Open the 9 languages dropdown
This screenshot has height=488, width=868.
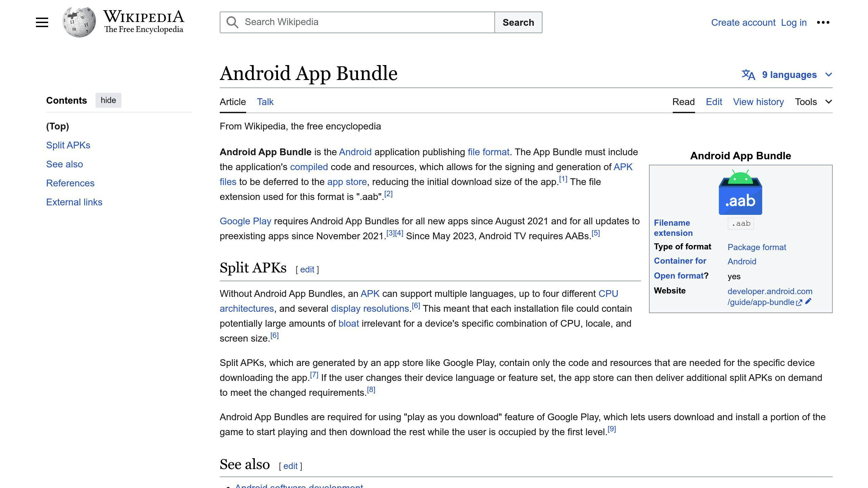click(x=789, y=75)
